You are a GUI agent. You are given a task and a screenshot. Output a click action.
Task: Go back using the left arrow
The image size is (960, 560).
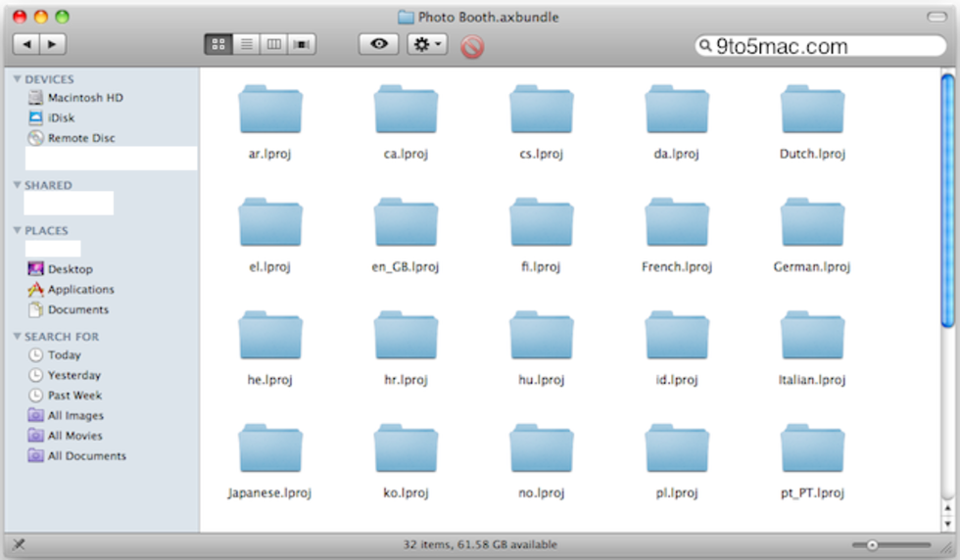(26, 44)
